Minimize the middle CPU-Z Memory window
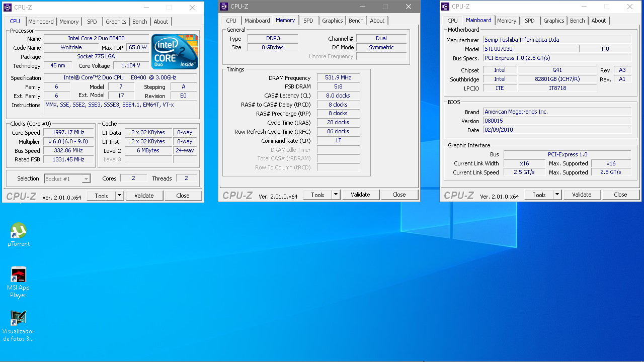This screenshot has height=362, width=644. 362,7
